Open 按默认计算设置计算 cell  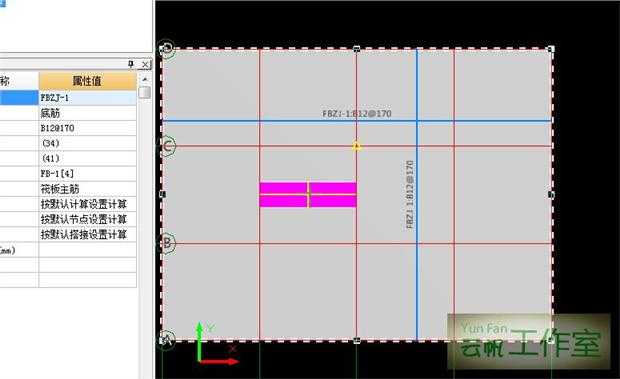click(87, 204)
